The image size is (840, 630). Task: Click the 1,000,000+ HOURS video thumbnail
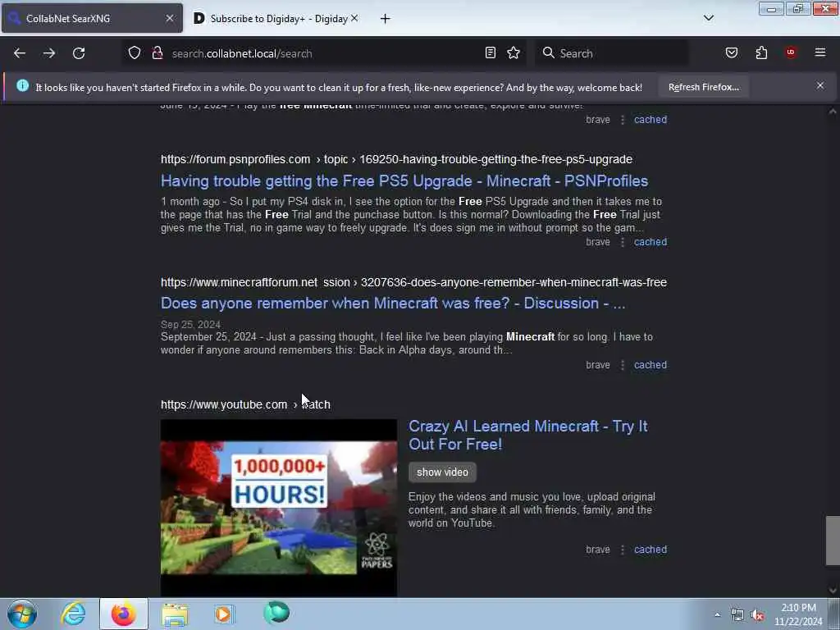coord(279,507)
